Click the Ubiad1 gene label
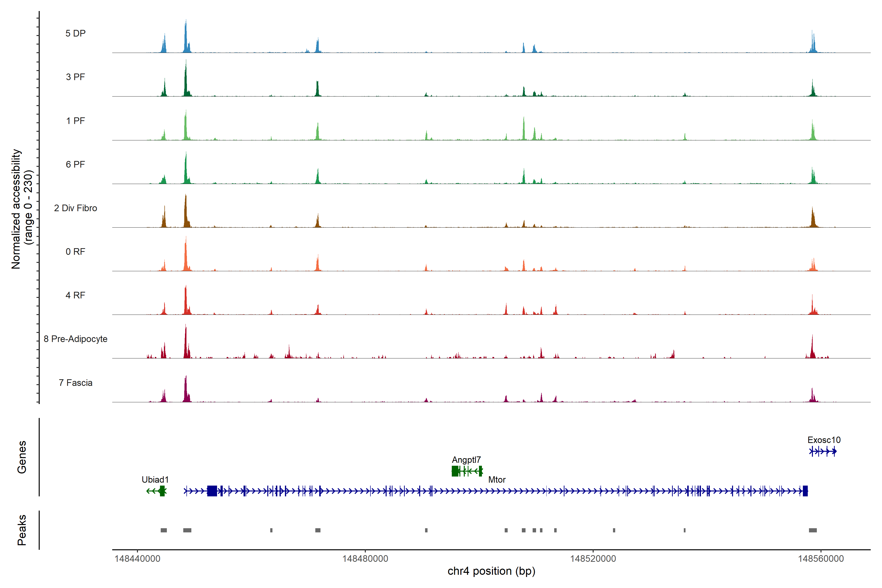 155,480
